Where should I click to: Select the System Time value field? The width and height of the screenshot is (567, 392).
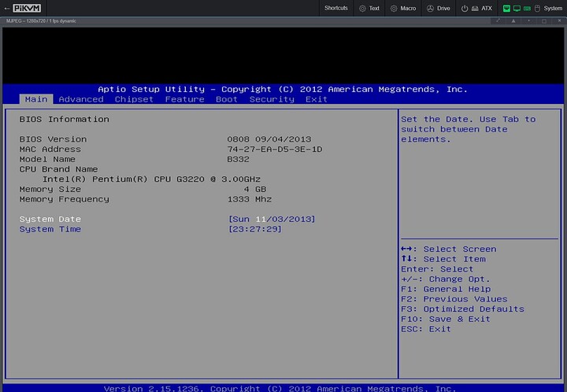(255, 229)
